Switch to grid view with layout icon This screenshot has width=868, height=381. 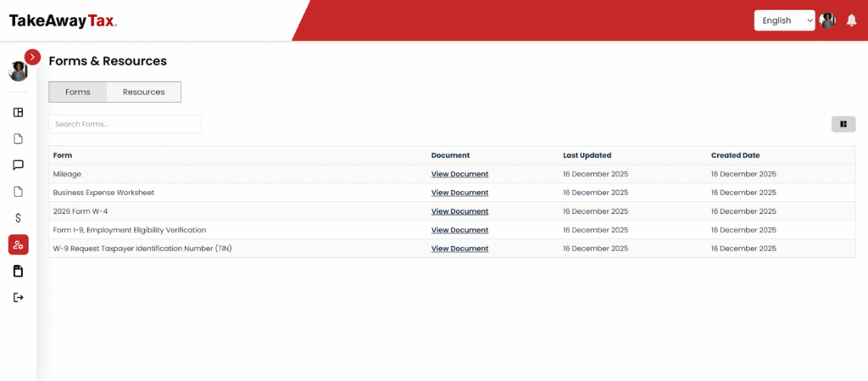click(x=843, y=124)
